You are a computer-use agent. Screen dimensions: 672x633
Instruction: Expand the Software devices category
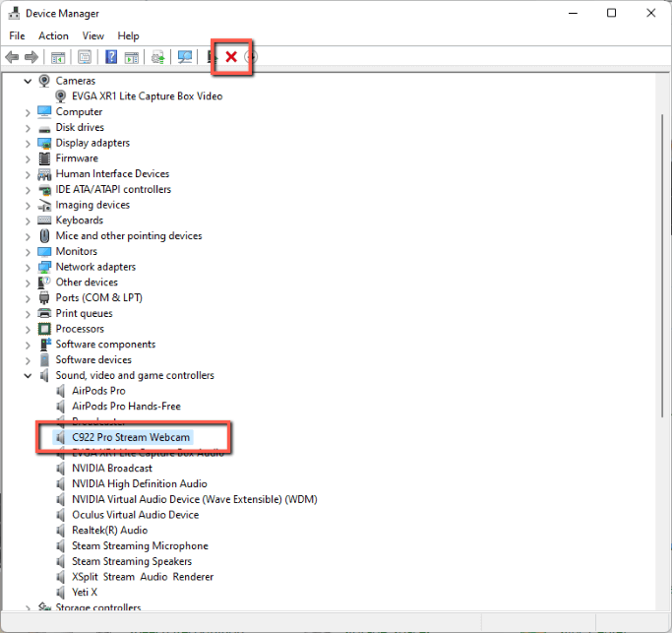(x=28, y=360)
